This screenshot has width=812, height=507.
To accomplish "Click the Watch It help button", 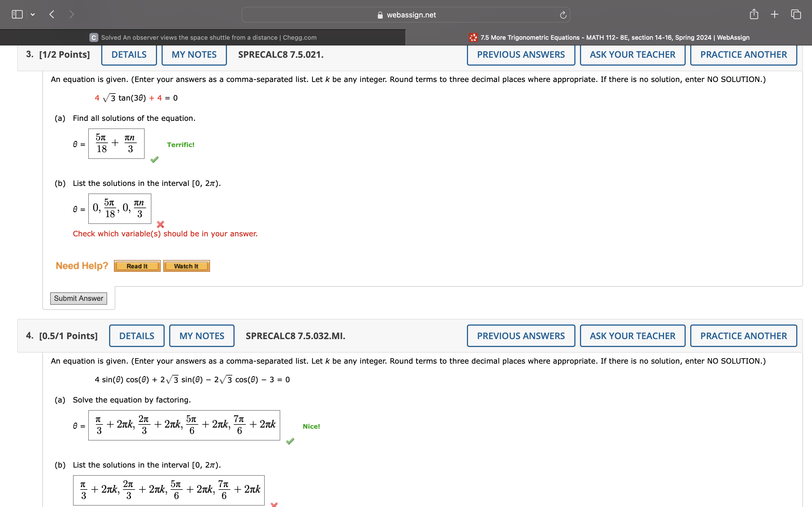I will (x=186, y=266).
